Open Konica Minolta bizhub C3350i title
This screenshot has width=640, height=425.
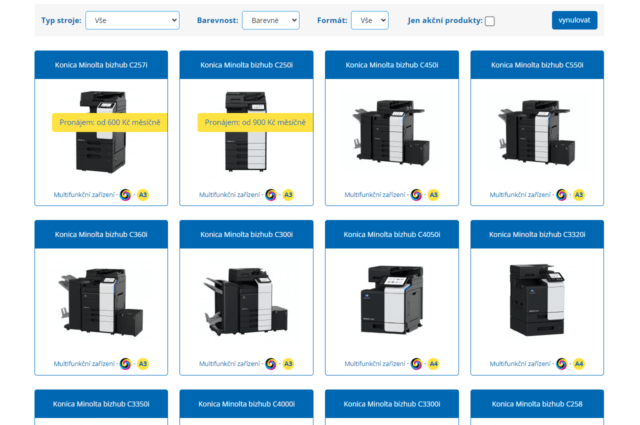[101, 404]
